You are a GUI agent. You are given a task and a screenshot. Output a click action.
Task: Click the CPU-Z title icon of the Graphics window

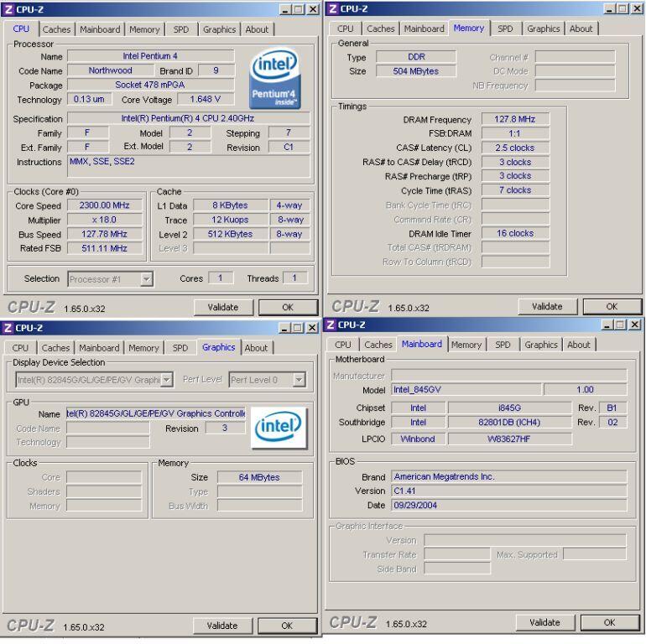point(8,328)
